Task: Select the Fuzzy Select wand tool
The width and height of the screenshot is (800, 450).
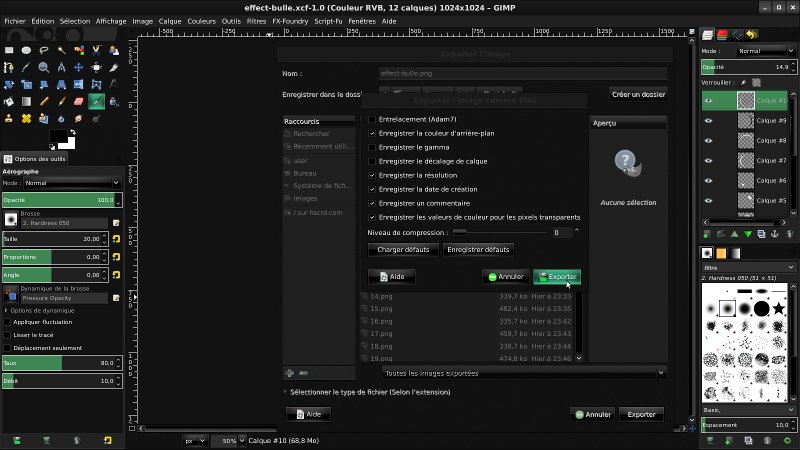Action: 61,50
